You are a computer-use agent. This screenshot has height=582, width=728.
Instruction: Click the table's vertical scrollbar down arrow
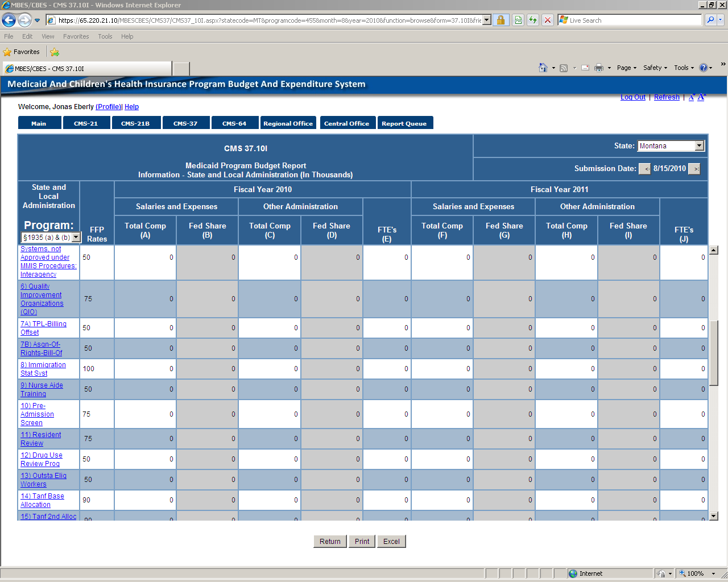click(x=713, y=516)
